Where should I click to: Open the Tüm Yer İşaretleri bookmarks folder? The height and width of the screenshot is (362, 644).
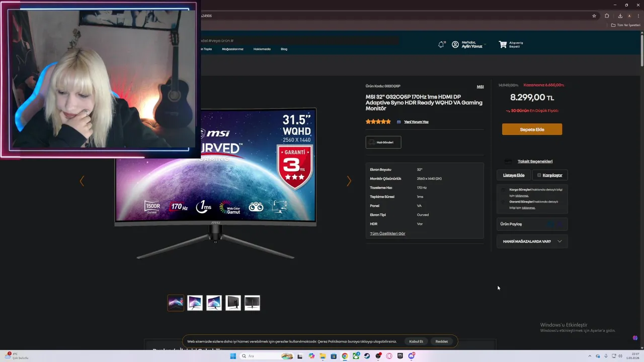point(626,25)
